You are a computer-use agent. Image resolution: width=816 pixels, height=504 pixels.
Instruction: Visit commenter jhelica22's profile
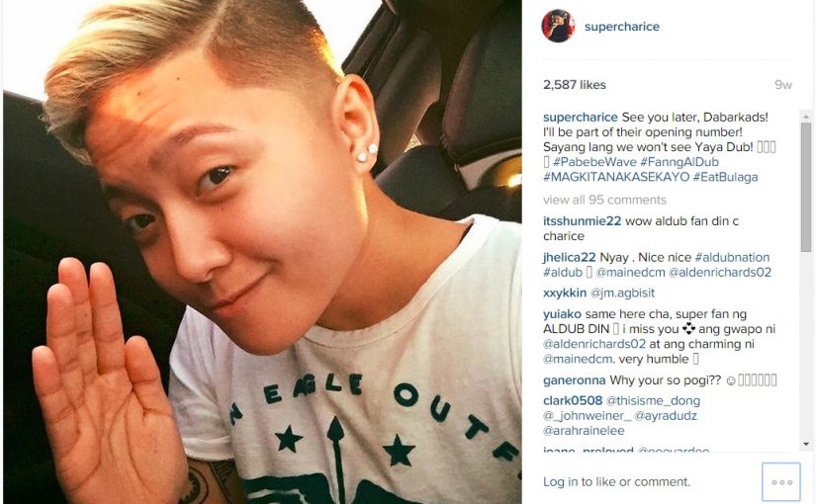click(x=570, y=258)
